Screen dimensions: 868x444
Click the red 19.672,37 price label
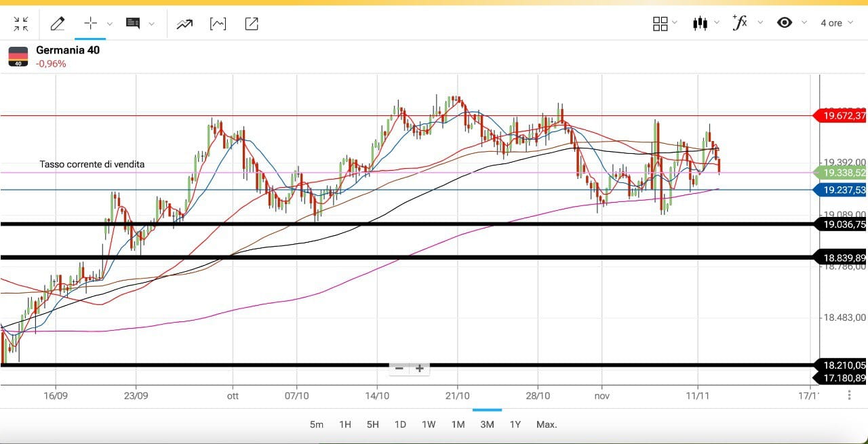click(x=844, y=116)
